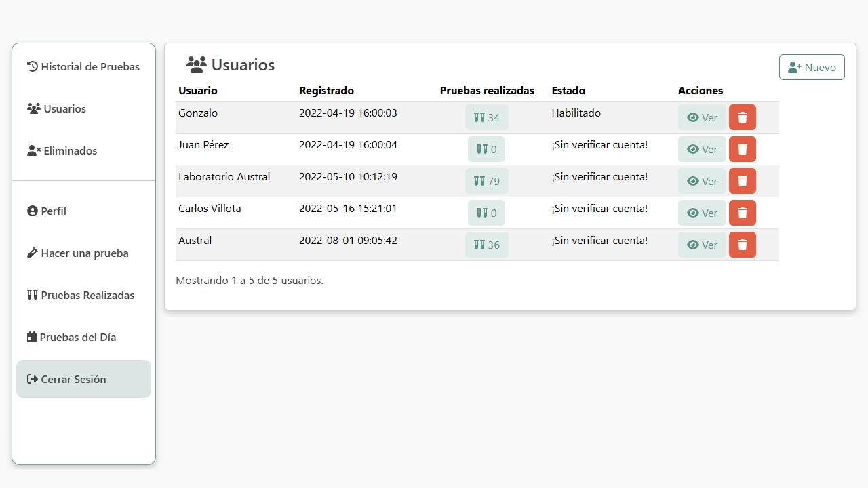This screenshot has height=488, width=868.
Task: Delete Carlos Villota via trash icon
Action: point(742,213)
